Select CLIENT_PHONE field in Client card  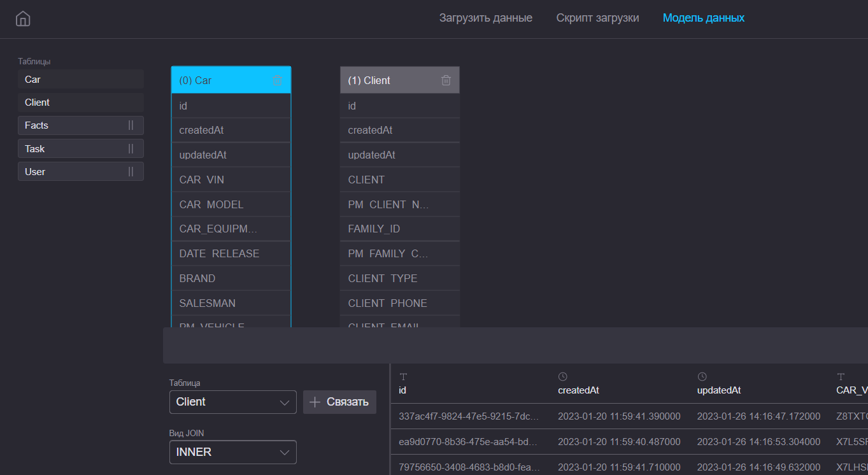400,303
